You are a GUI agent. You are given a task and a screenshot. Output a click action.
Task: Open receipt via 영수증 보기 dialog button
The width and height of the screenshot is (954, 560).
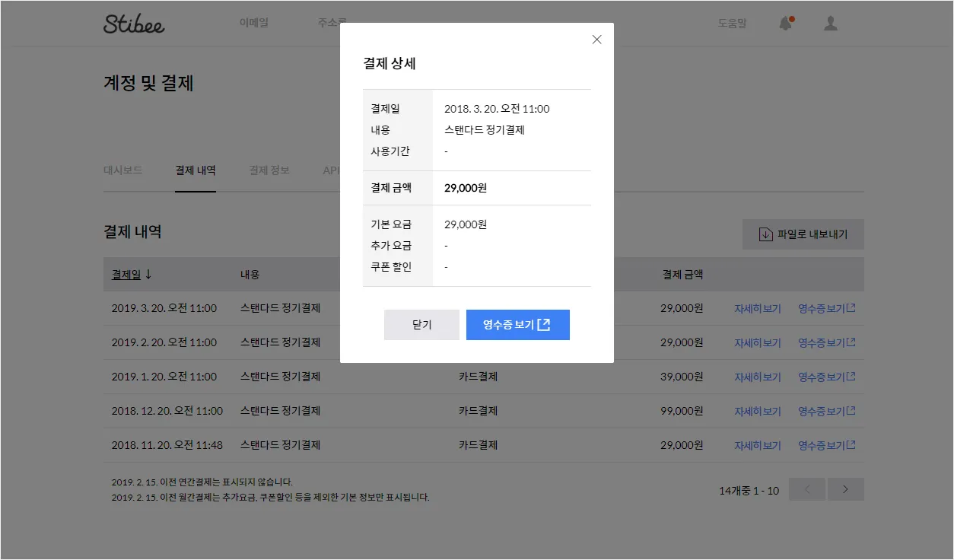click(x=517, y=325)
